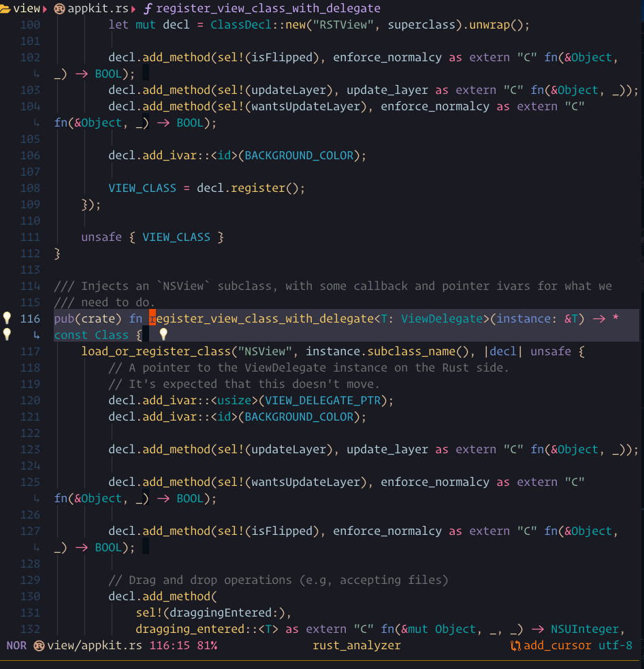Click "superclass" argument on line 100

pyautogui.click(x=421, y=25)
